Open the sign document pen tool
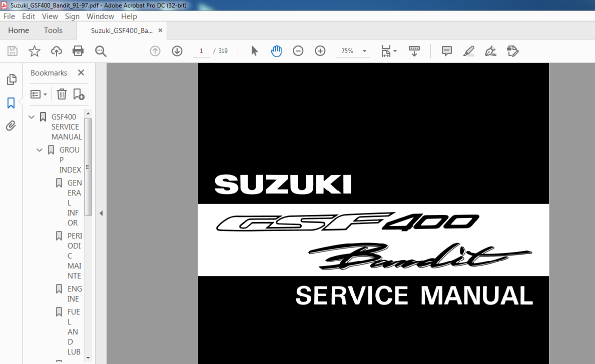The image size is (595, 364). 490,51
